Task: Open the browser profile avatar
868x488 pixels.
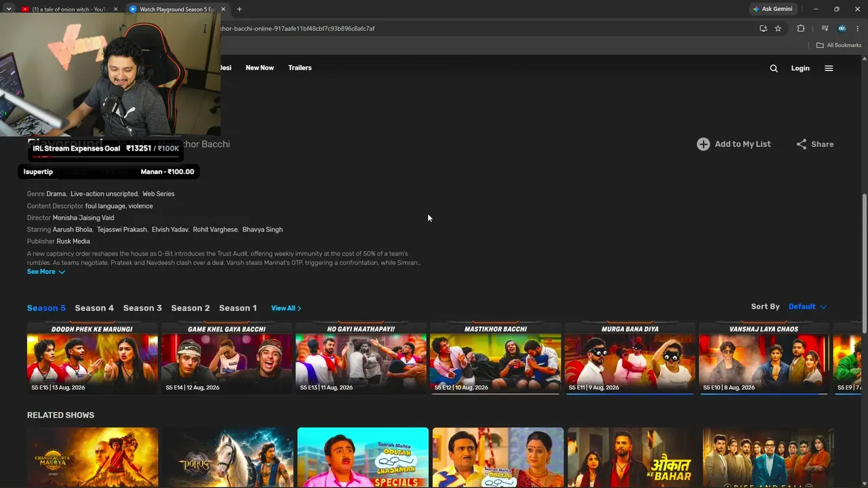Action: point(842,28)
